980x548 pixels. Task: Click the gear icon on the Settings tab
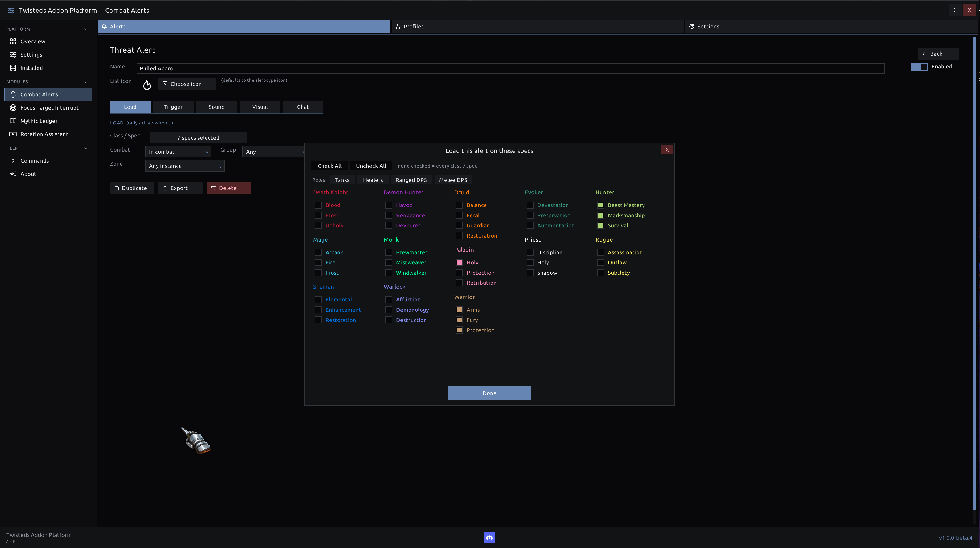692,26
